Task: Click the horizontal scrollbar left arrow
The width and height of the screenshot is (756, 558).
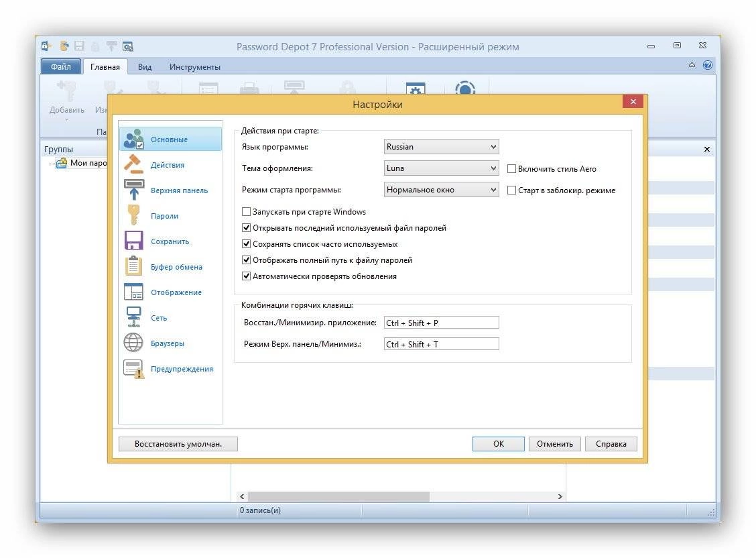Action: (x=242, y=496)
